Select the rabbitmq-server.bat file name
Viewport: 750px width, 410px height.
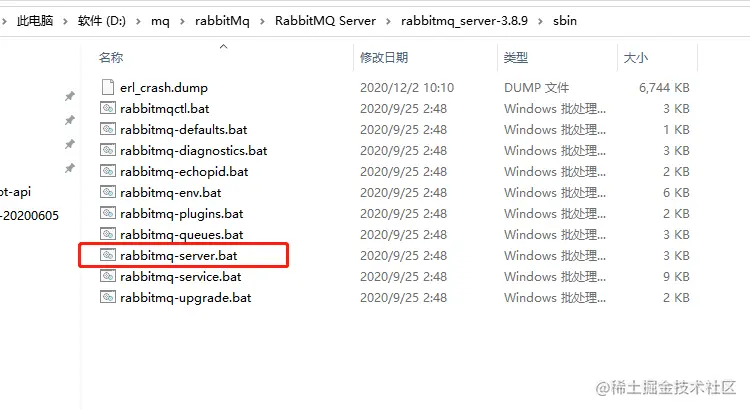pyautogui.click(x=179, y=256)
